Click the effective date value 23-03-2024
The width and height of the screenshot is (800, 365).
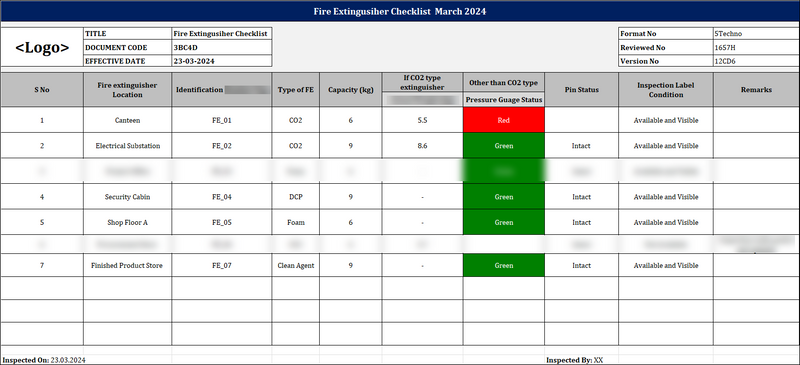(x=222, y=61)
